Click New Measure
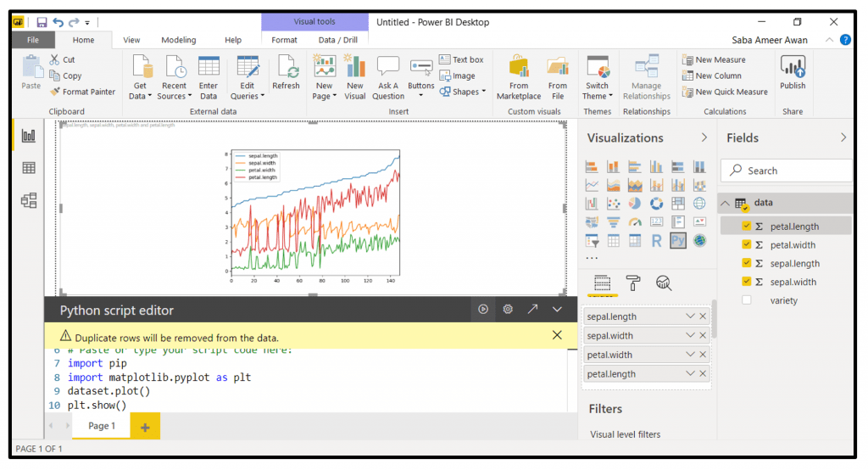This screenshot has height=470, width=868. pos(714,59)
